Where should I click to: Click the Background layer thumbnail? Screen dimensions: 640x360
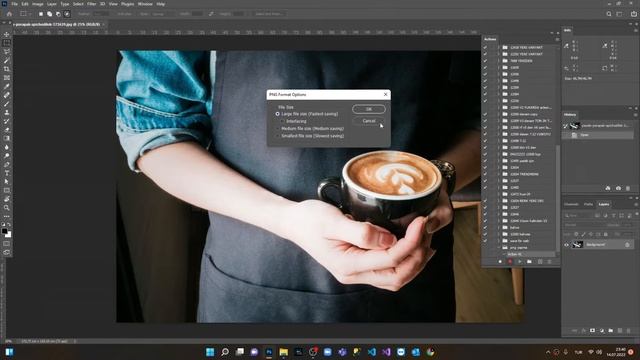[x=577, y=244]
